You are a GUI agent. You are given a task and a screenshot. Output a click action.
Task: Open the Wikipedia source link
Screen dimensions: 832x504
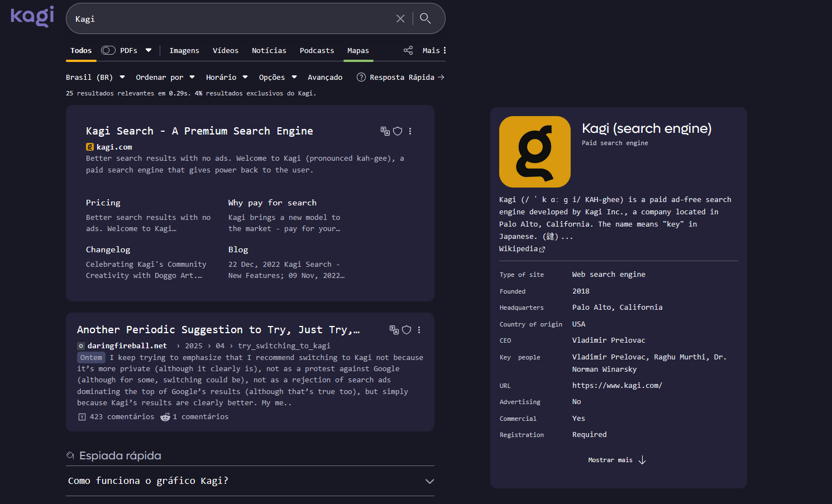tap(522, 249)
